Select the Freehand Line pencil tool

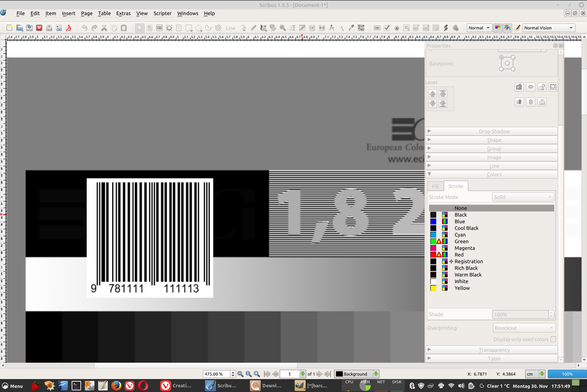coord(253,28)
